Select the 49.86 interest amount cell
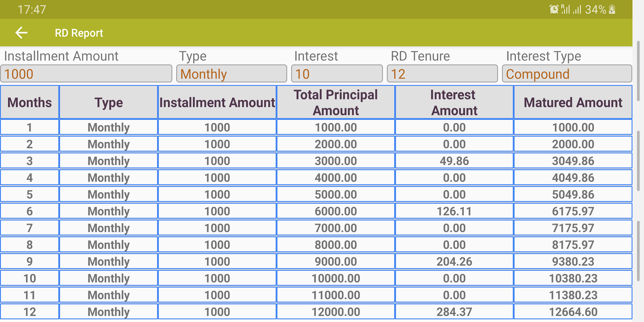 click(454, 161)
